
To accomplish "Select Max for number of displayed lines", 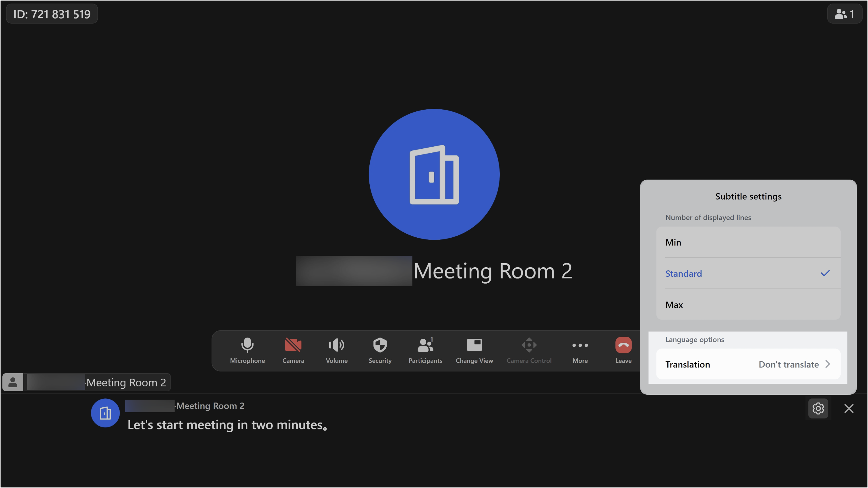I will coord(748,305).
